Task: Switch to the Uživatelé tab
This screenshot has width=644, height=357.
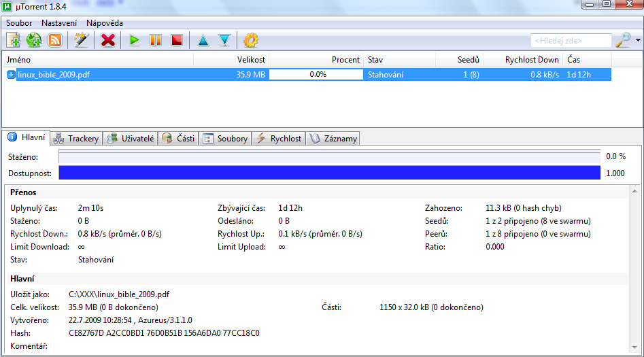Action: [130, 139]
